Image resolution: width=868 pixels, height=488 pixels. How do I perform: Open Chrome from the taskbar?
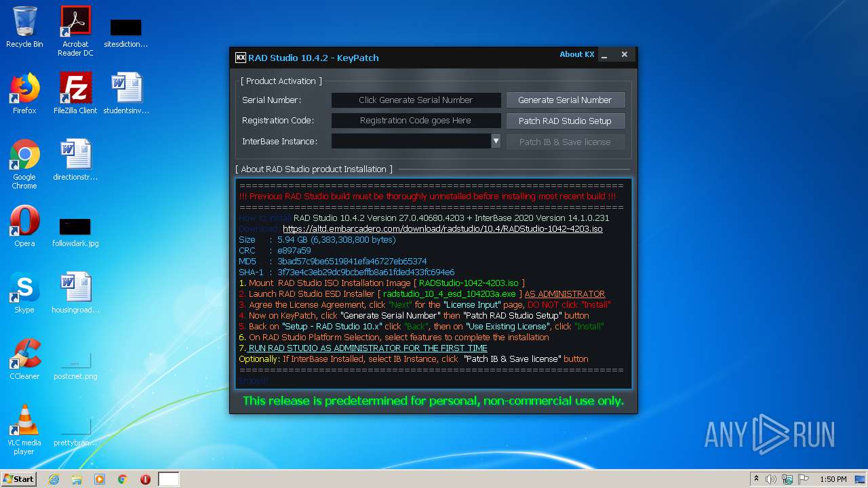(122, 479)
